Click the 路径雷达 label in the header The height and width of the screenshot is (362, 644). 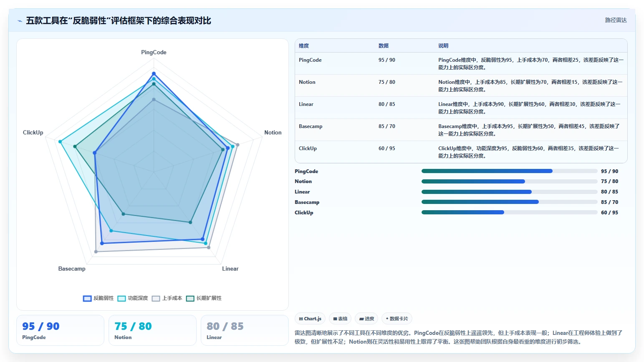616,20
